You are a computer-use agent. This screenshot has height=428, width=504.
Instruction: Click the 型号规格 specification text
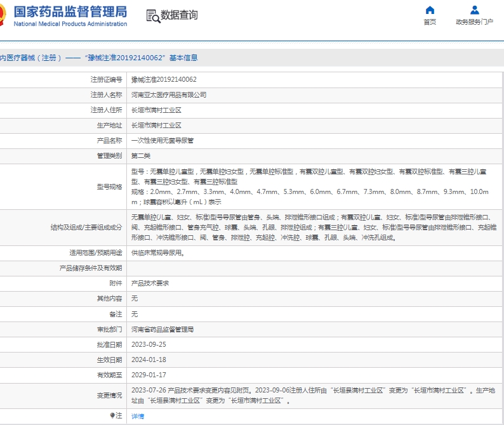tap(310, 186)
